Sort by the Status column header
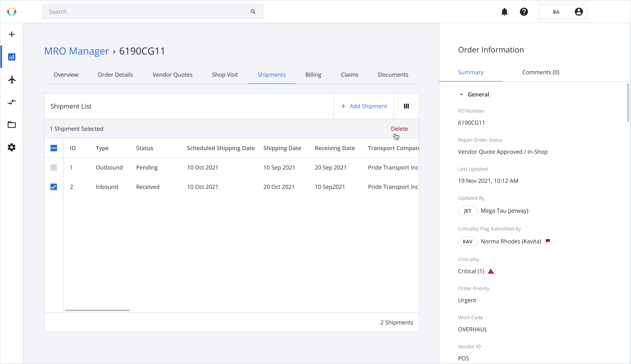 pos(145,148)
